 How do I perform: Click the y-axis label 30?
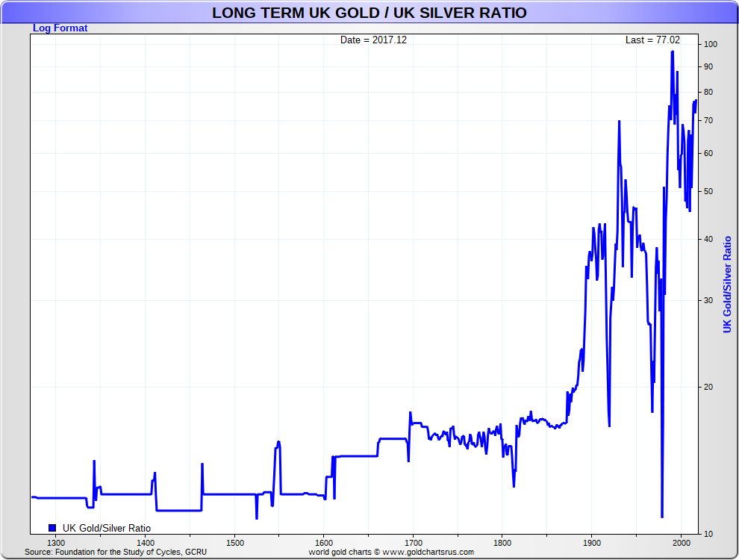coord(708,301)
